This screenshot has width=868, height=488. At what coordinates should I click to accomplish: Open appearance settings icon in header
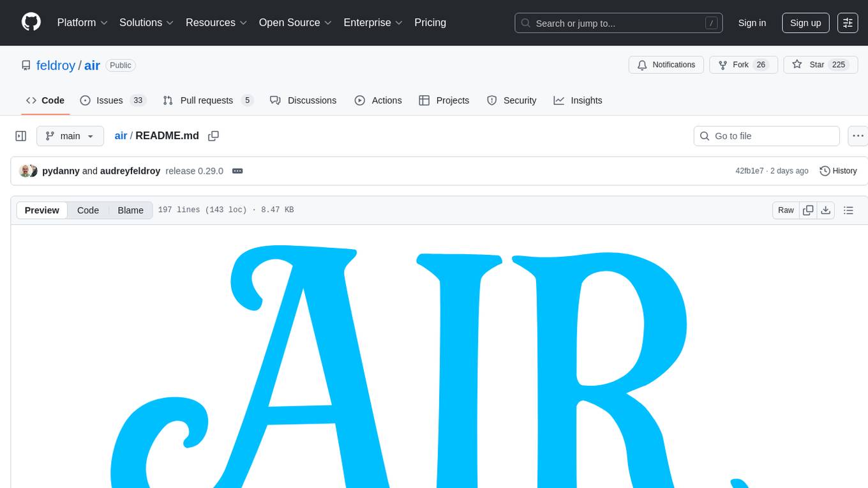pos(848,23)
